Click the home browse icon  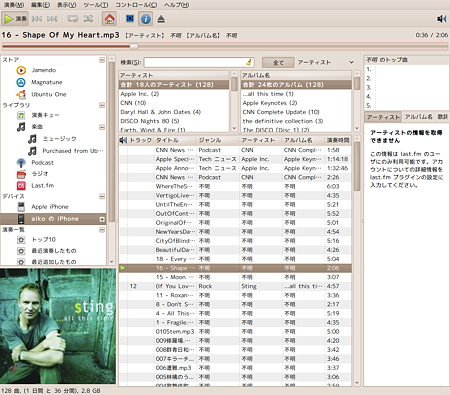tap(109, 19)
